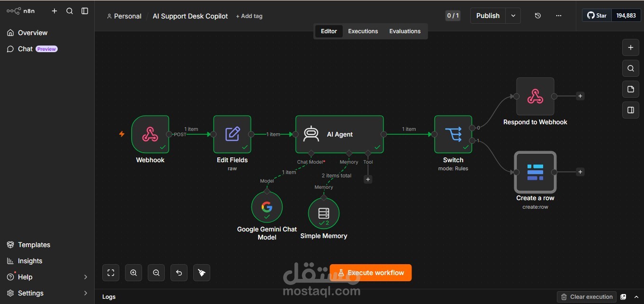Open Templates section
The image size is (644, 304).
(x=47, y=245)
